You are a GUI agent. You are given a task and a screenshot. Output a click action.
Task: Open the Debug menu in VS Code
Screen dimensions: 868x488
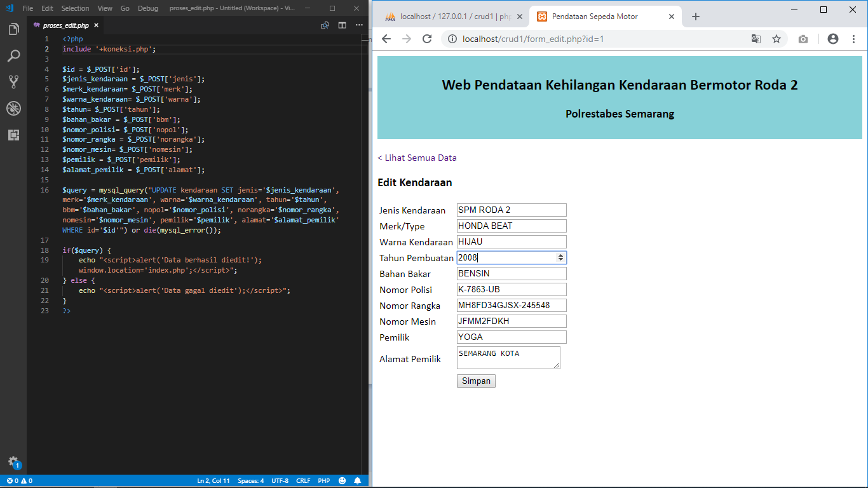coord(147,9)
